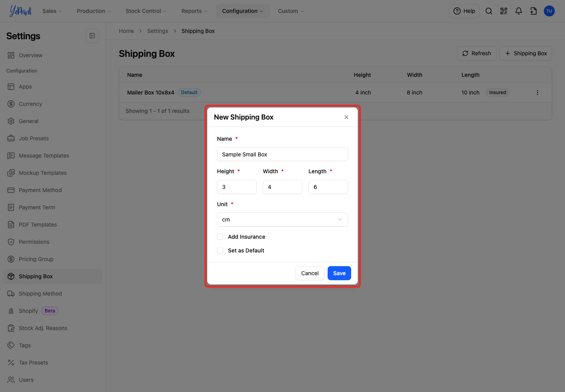Cancel the New Shipping Box dialog
This screenshot has width=565, height=392.
(310, 273)
